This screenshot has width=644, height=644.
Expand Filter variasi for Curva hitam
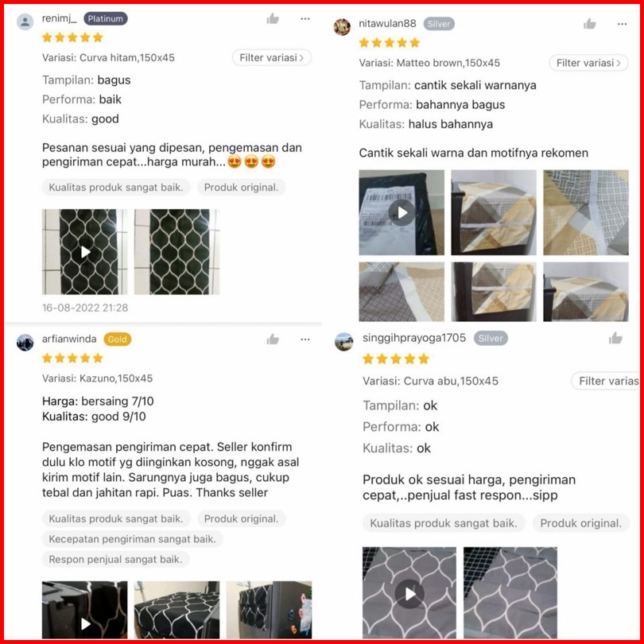point(271,57)
